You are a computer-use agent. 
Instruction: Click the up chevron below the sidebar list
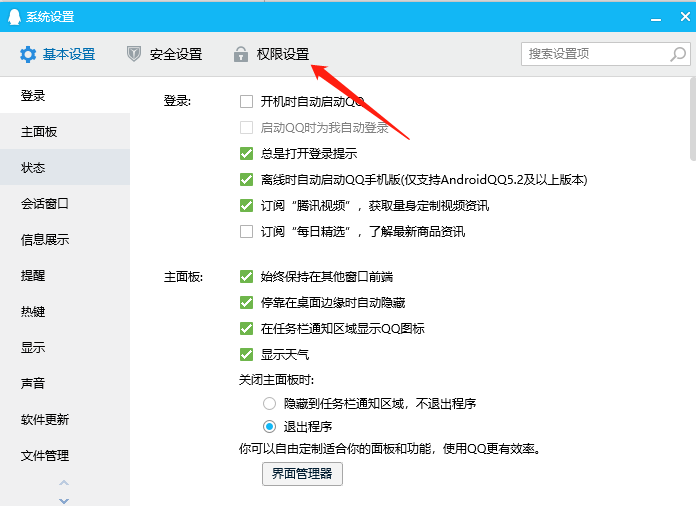tap(64, 482)
